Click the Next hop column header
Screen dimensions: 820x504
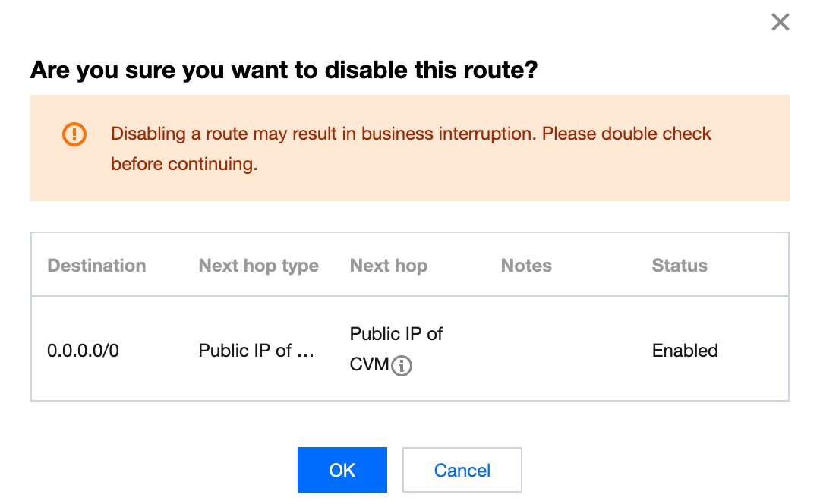point(388,266)
